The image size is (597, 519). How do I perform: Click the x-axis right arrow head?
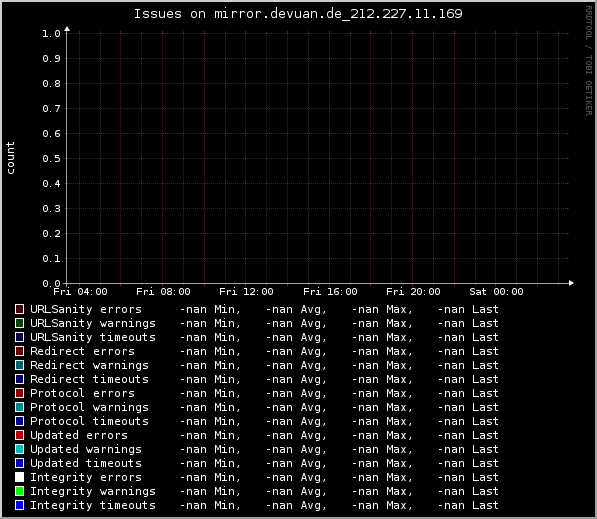tap(571, 283)
